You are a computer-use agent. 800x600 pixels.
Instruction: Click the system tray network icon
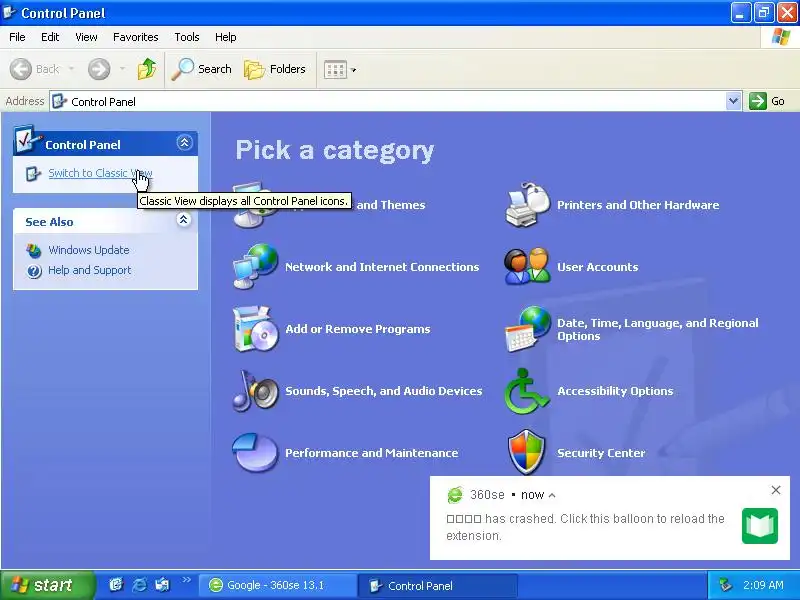(725, 585)
